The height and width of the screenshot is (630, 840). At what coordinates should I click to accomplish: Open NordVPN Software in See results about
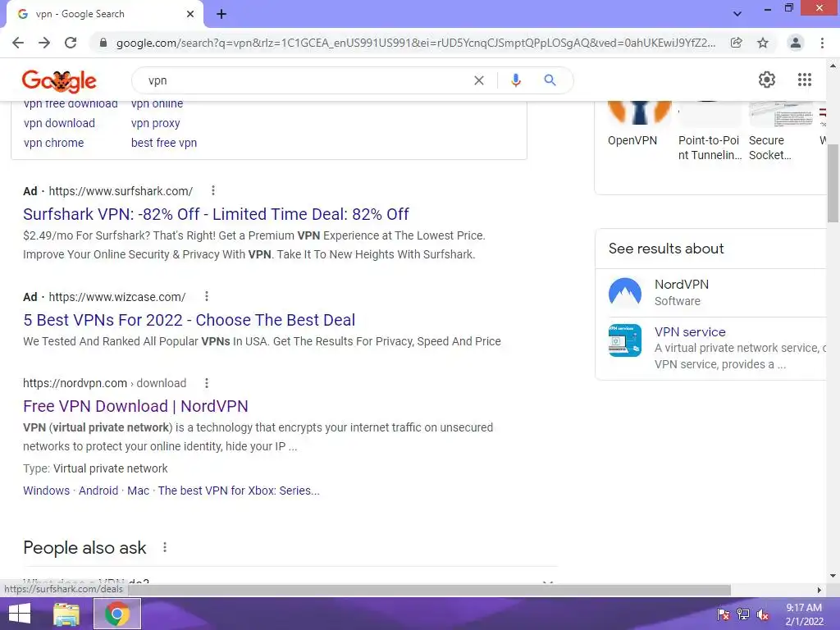click(x=682, y=293)
